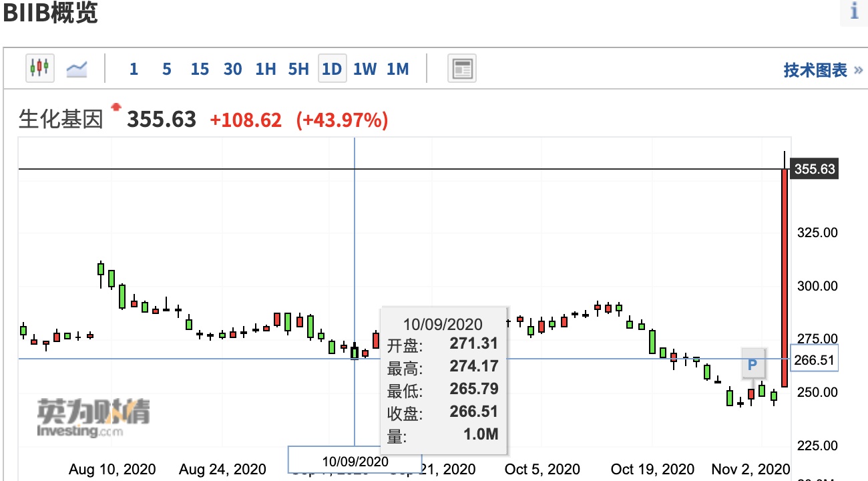Click the Aug 24, 2020 date label
Screen dimensions: 868x481
tap(222, 469)
